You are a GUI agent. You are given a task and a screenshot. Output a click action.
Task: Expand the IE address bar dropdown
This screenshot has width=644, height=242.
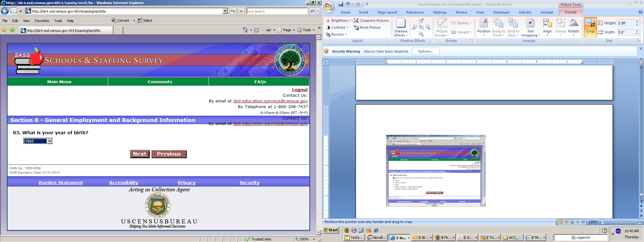[225, 11]
